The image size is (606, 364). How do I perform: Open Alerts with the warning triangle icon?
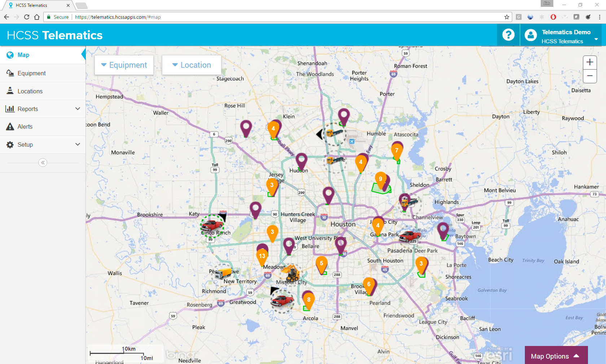coord(10,126)
